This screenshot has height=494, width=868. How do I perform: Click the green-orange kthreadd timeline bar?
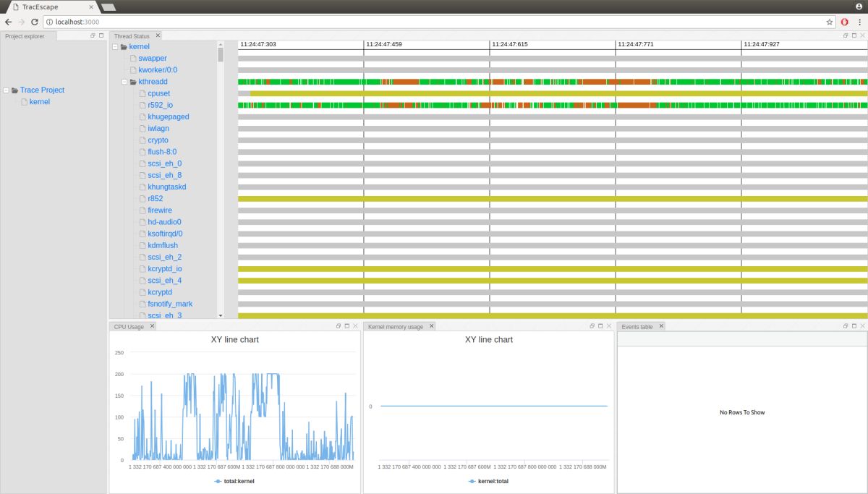pyautogui.click(x=553, y=82)
